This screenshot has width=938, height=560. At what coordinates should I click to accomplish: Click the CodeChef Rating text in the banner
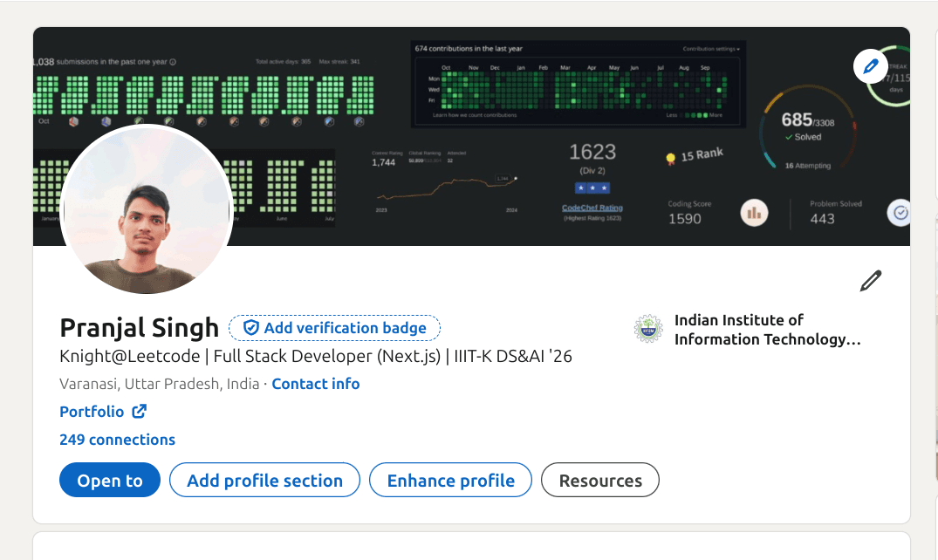tap(592, 208)
